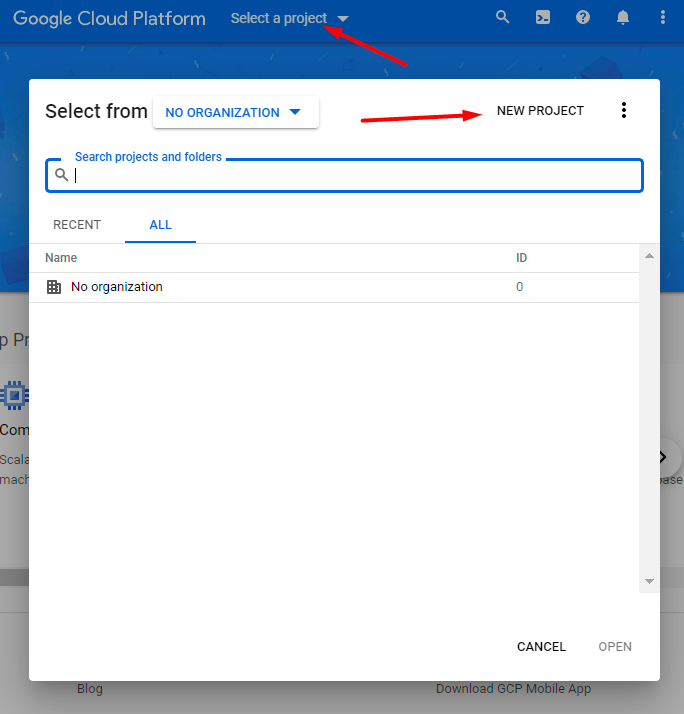Click the scrollbar down arrow in project list

[649, 581]
